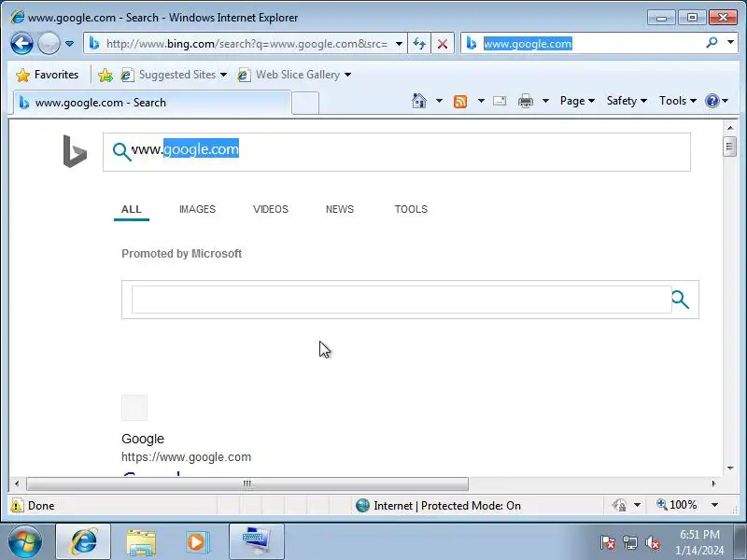The width and height of the screenshot is (747, 560).
Task: Click the bing.com address bar URL
Action: (247, 44)
